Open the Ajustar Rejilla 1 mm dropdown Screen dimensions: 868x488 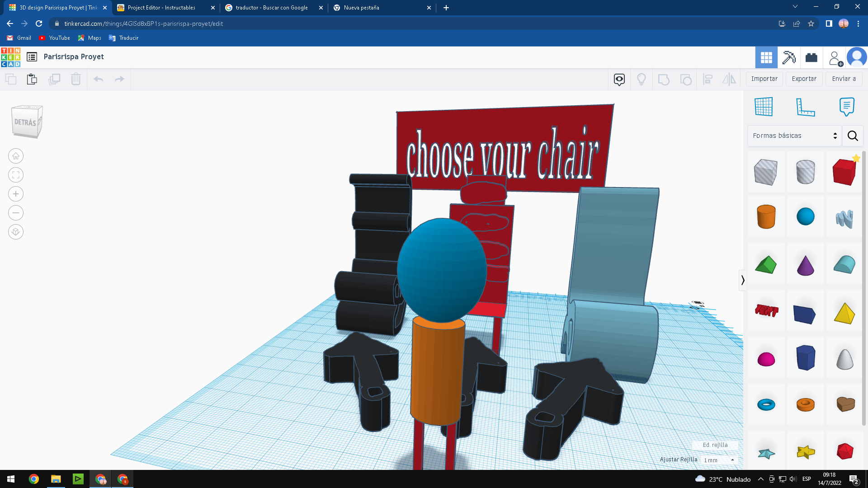point(719,460)
